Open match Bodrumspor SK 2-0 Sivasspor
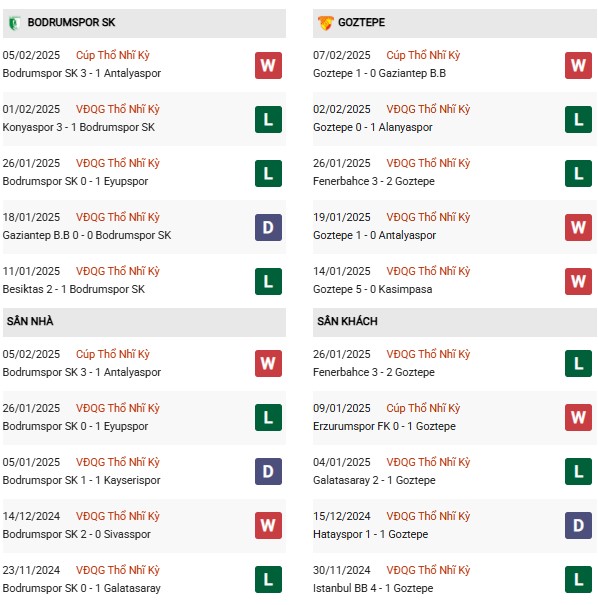Screen dimensions: 598x605 (76, 534)
